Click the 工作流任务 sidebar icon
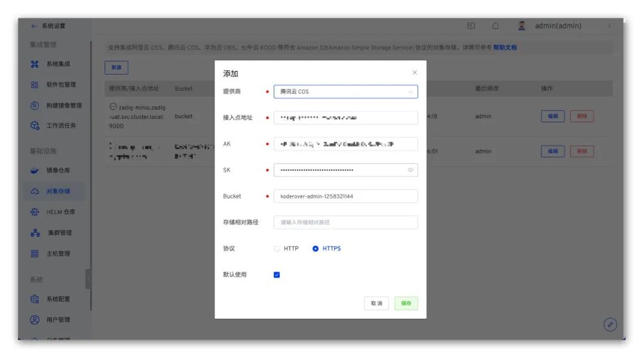The image size is (644, 358). pos(35,126)
